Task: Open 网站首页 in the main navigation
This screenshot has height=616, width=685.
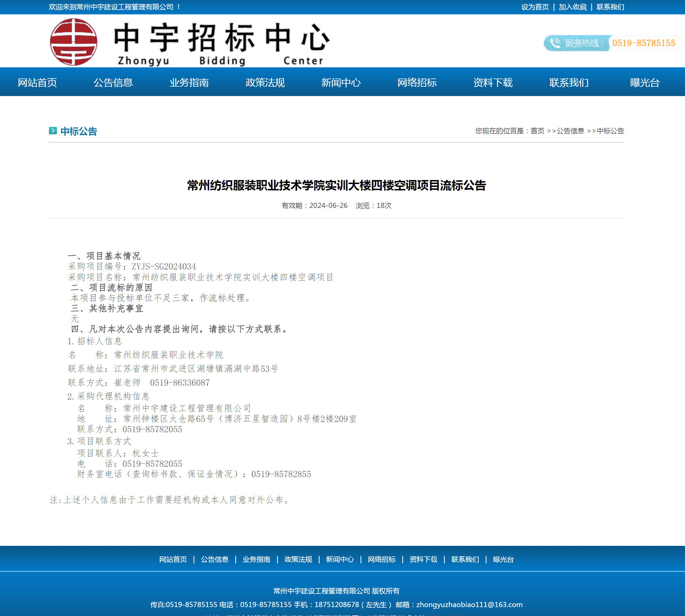Action: 37,82
